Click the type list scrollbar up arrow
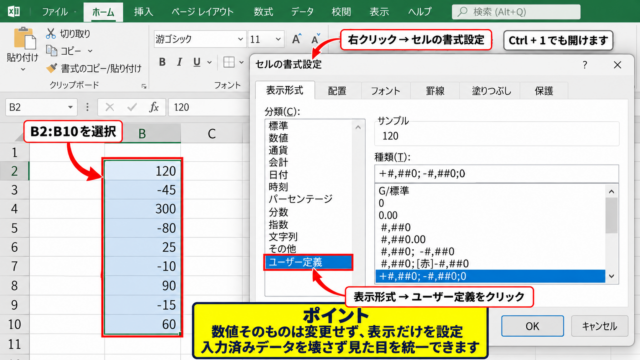Image resolution: width=640 pixels, height=360 pixels. pyautogui.click(x=611, y=191)
